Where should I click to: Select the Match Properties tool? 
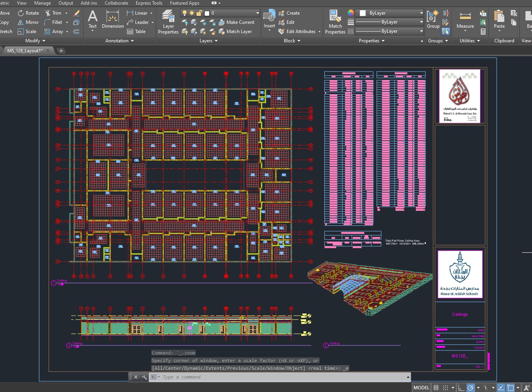tap(335, 22)
